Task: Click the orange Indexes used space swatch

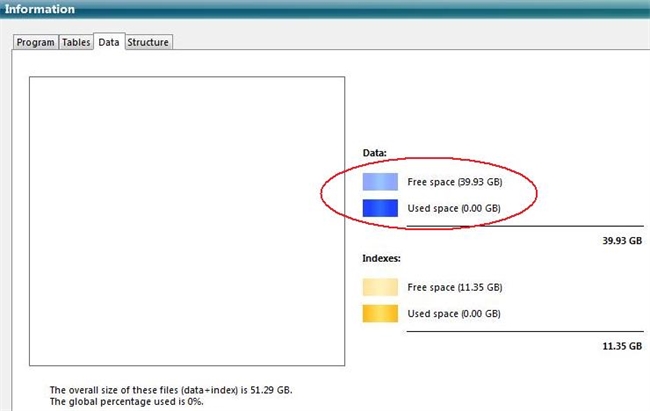Action: (380, 314)
